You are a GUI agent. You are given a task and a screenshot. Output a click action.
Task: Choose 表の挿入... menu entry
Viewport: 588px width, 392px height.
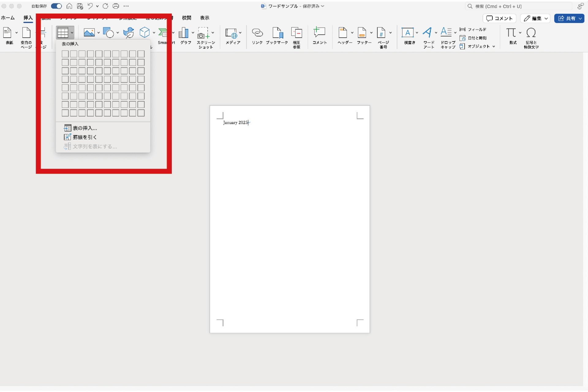(x=85, y=128)
